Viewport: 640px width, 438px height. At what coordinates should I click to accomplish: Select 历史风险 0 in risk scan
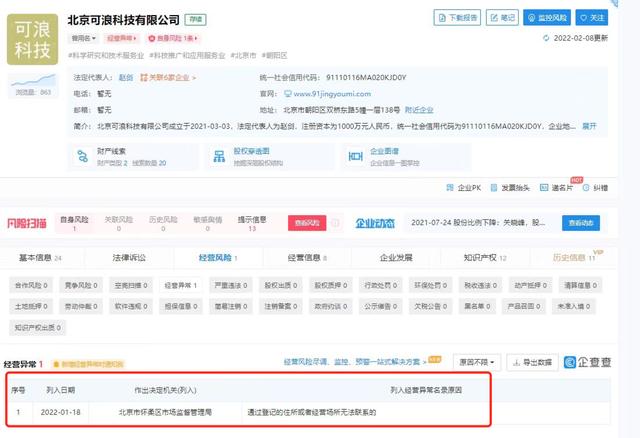(x=163, y=223)
